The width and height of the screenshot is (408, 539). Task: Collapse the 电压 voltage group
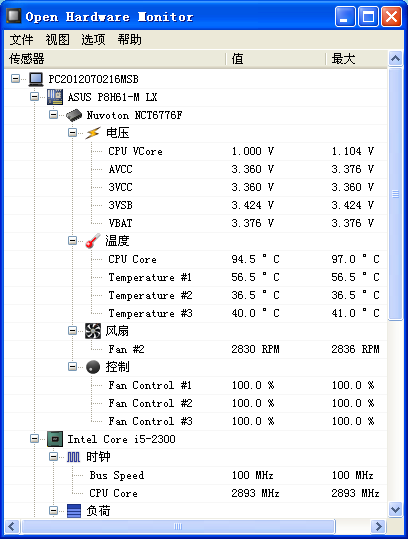[x=72, y=133]
